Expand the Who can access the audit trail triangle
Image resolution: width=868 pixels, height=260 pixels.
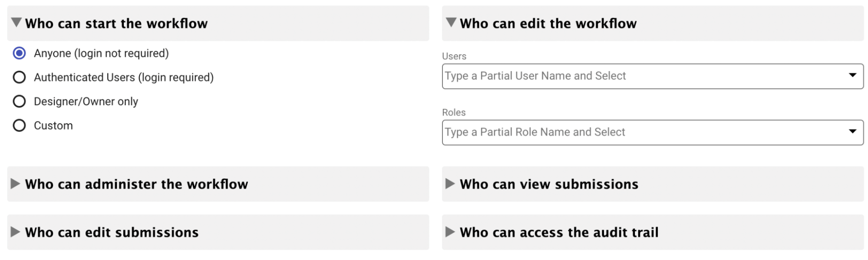[450, 232]
